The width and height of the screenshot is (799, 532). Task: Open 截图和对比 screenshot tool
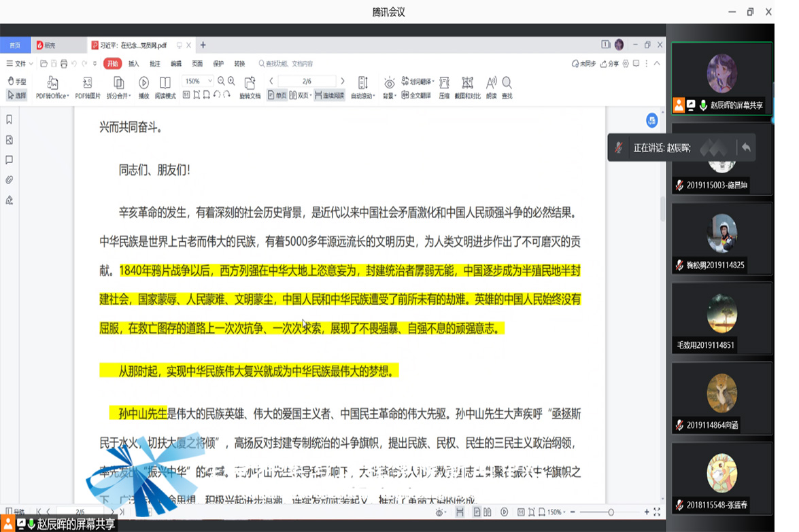467,83
